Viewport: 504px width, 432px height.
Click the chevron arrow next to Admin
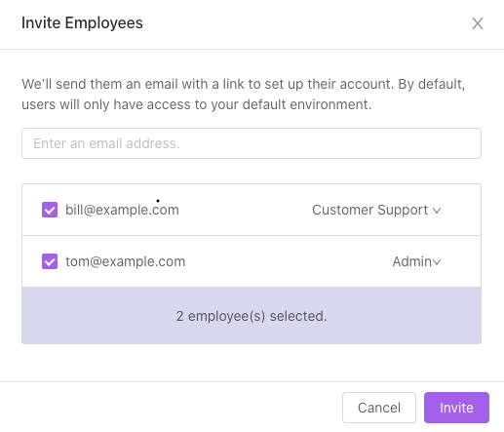[x=437, y=262]
